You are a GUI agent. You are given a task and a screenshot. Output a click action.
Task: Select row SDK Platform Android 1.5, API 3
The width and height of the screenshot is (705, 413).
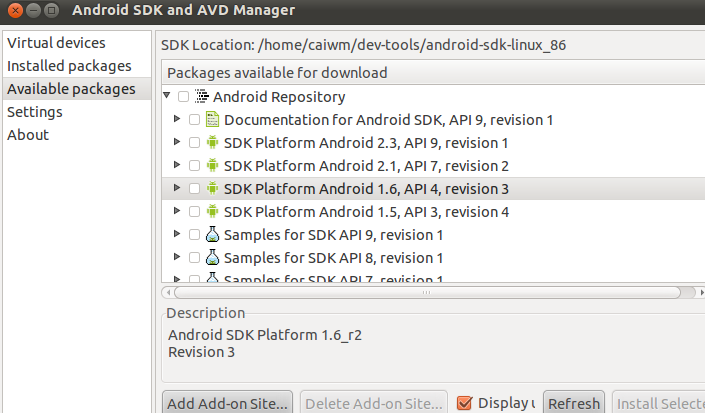click(x=433, y=212)
